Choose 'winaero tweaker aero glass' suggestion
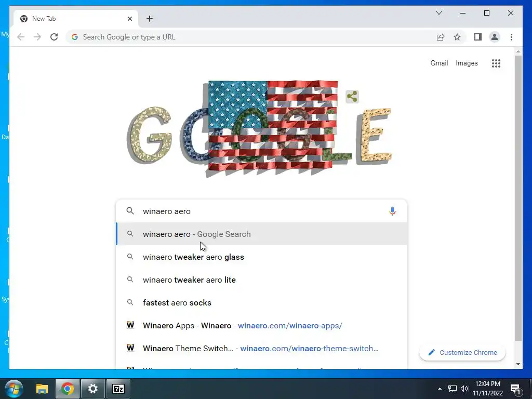This screenshot has width=532, height=399. pyautogui.click(x=262, y=257)
